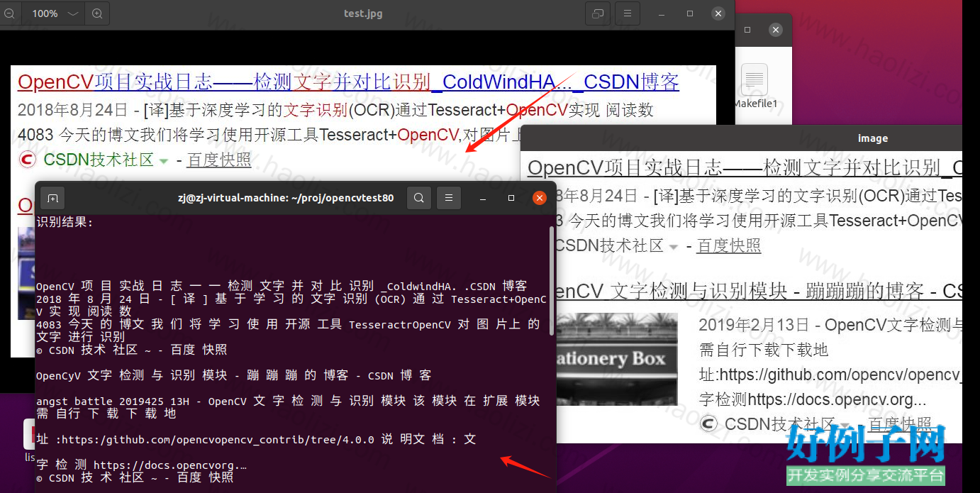This screenshot has height=493, width=980.
Task: Click the red CSDN logo in test.jpg
Action: [27, 160]
